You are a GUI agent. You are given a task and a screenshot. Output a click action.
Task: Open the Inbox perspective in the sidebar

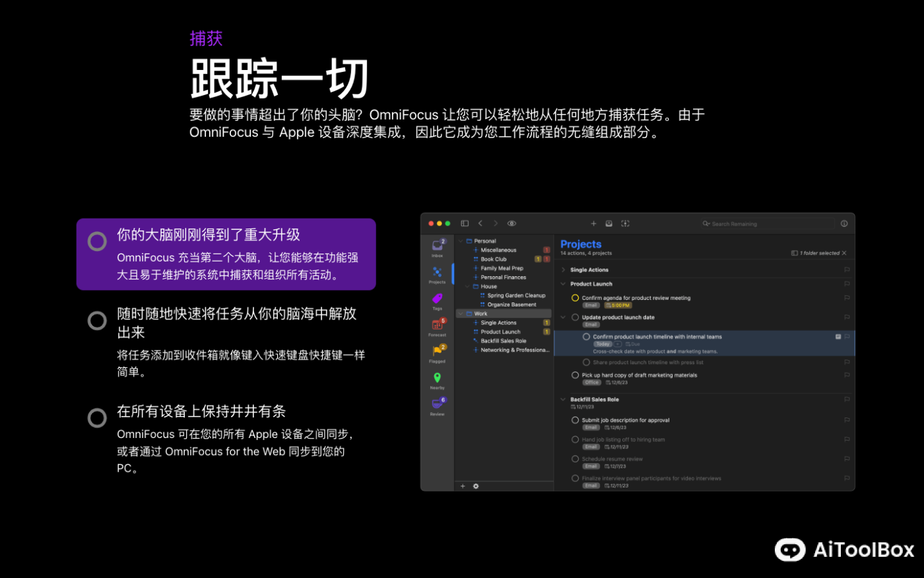pos(437,246)
